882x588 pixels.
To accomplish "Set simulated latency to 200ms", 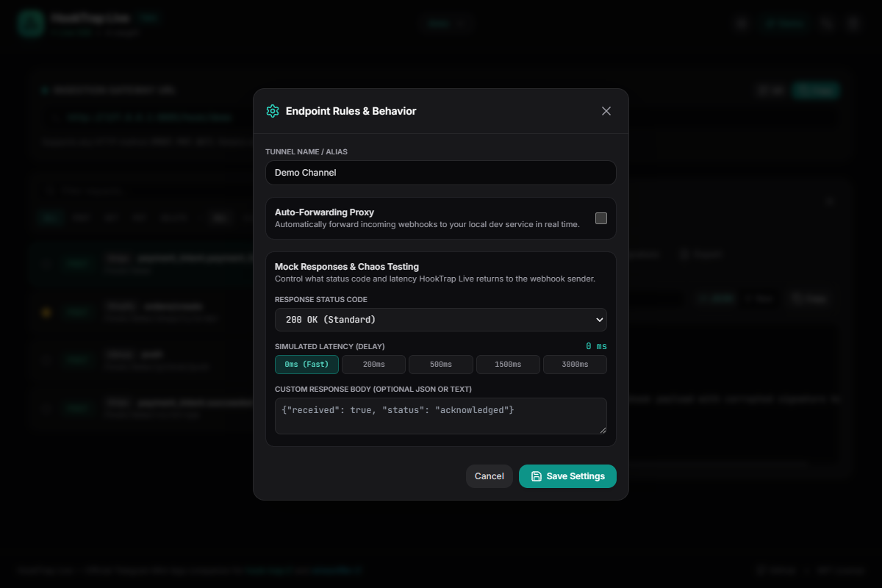I will click(373, 365).
